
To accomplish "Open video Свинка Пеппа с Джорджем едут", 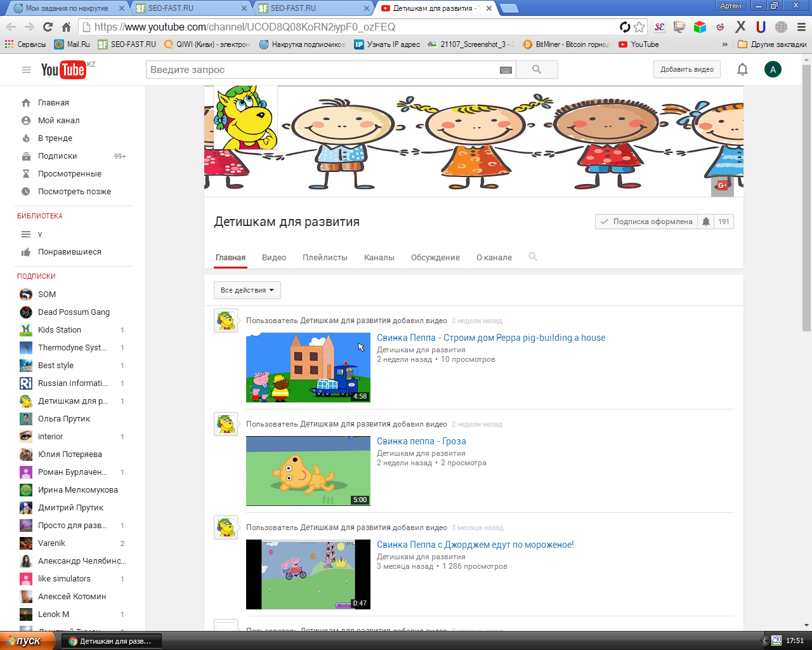I will pyautogui.click(x=475, y=545).
